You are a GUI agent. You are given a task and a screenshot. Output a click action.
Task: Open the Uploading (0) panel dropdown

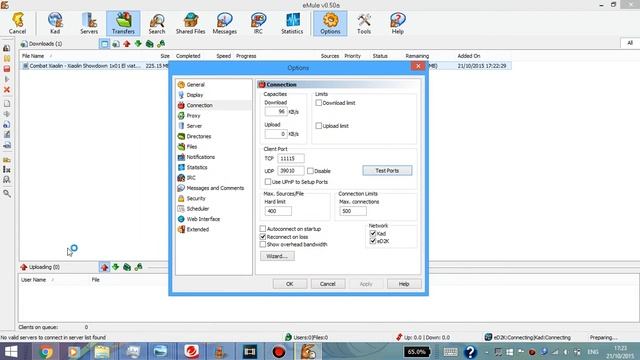pos(40,267)
